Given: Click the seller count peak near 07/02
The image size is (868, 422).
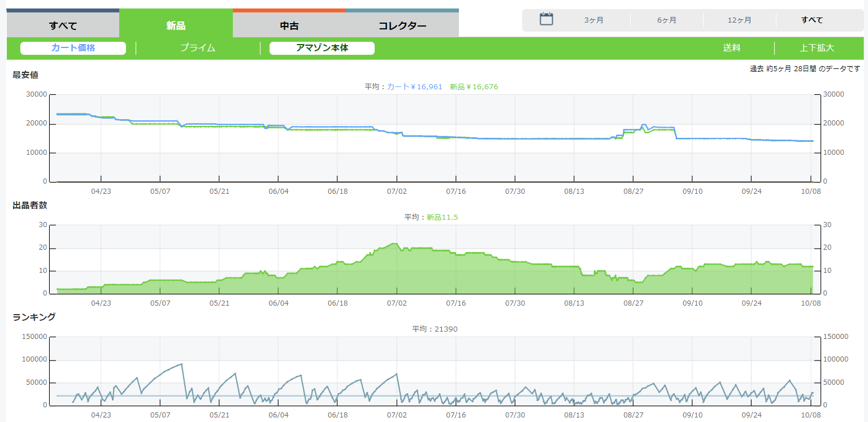Looking at the screenshot, I should point(394,244).
